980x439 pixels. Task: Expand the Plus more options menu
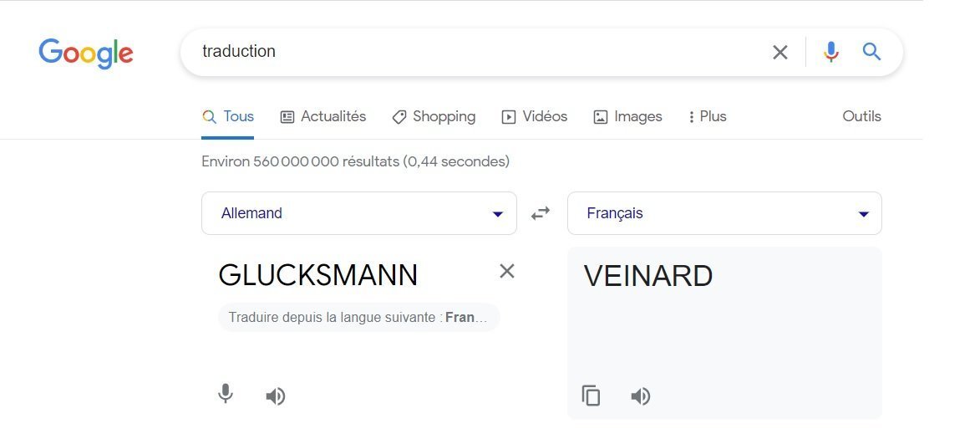point(708,117)
